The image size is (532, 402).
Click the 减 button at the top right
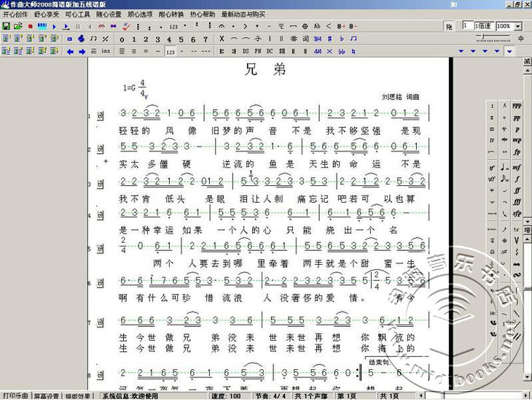tap(527, 61)
